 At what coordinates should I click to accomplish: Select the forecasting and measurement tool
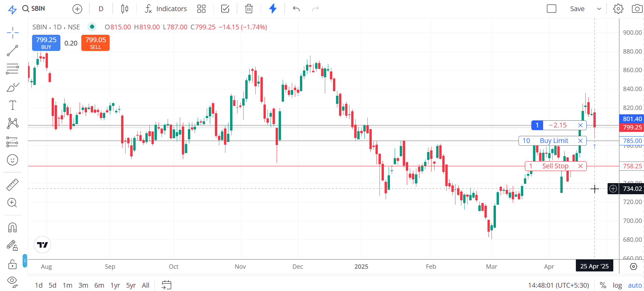tap(12, 142)
